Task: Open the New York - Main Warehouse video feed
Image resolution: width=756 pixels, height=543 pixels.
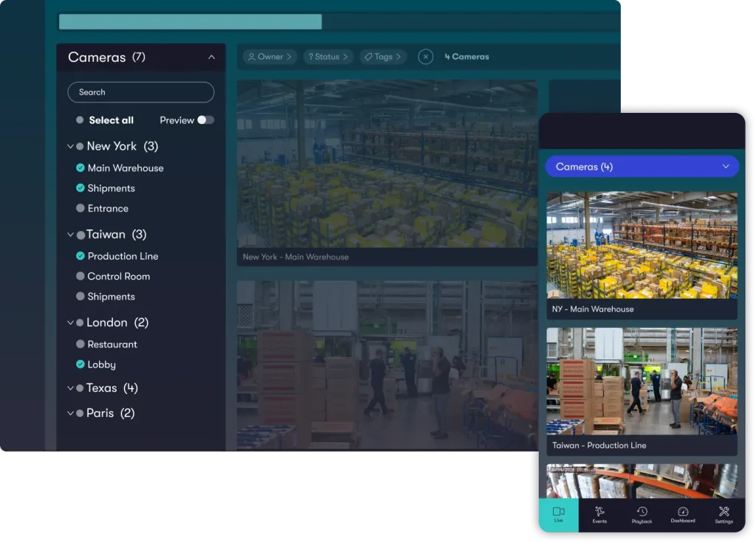Action: [x=387, y=164]
